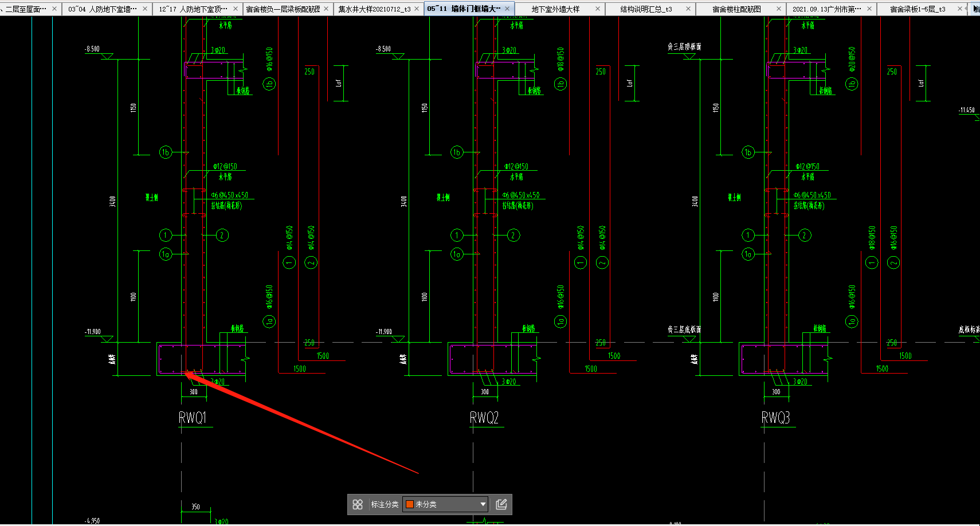Click the RWQ3 wall section label
980x526 pixels.
point(776,418)
